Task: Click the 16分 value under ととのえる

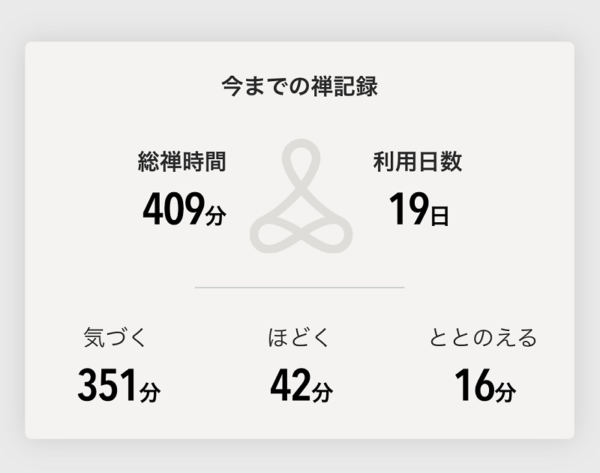Action: coord(485,385)
